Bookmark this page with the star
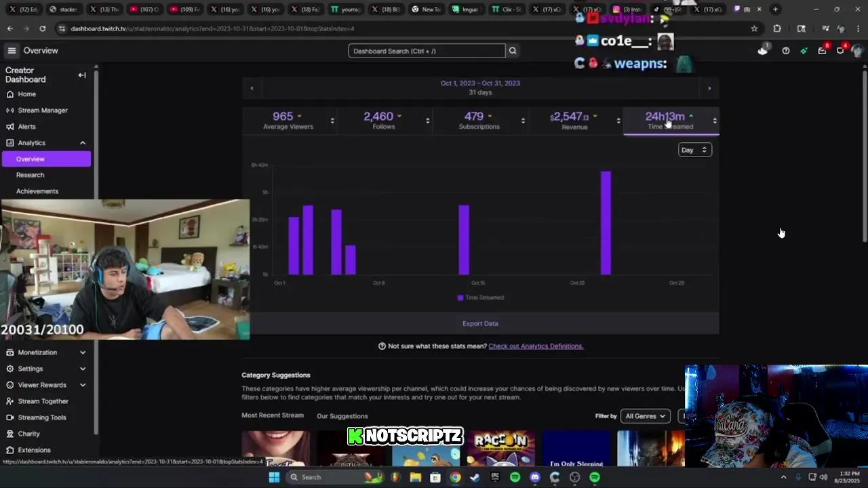The image size is (868, 488). [x=754, y=28]
